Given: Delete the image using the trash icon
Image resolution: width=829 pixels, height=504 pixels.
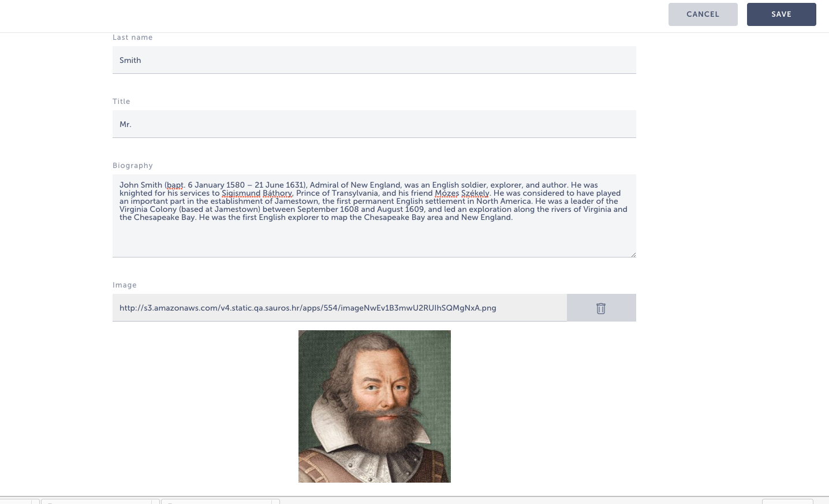Looking at the screenshot, I should 601,308.
